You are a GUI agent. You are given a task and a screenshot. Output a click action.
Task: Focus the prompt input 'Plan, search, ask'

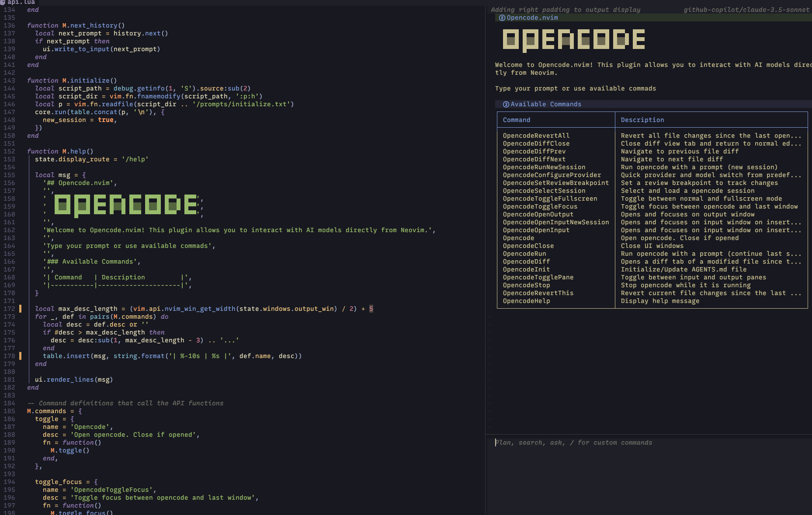pyautogui.click(x=649, y=443)
